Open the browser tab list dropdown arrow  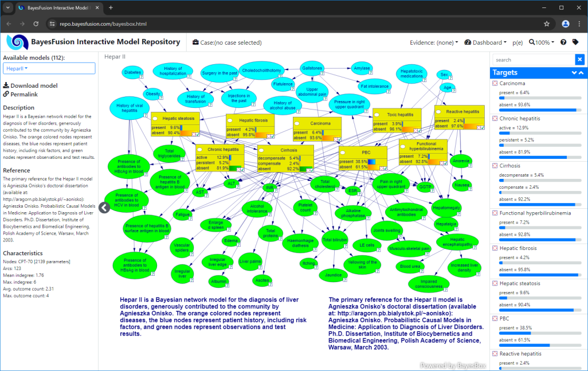pos(8,7)
